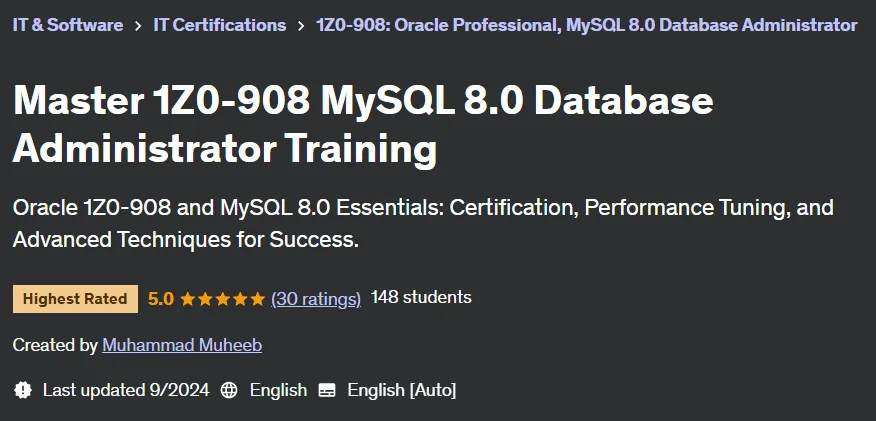
Task: Click the course subtitle description
Action: 423,223
